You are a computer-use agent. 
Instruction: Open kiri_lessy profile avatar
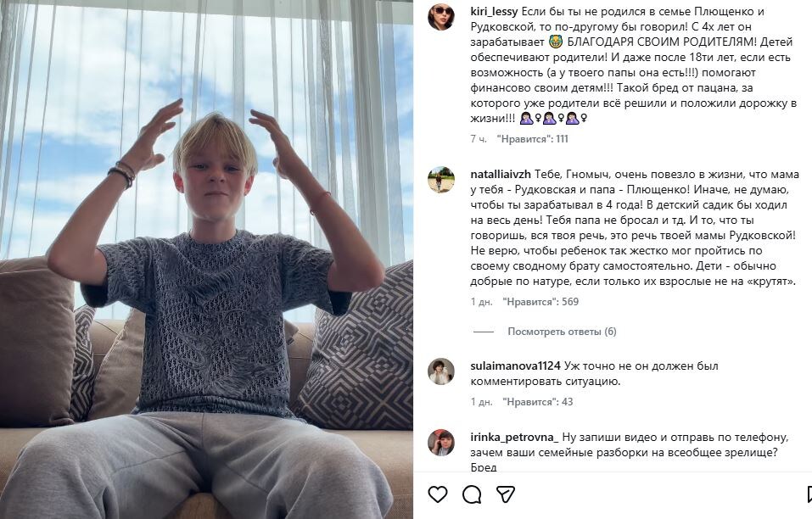pyautogui.click(x=441, y=17)
